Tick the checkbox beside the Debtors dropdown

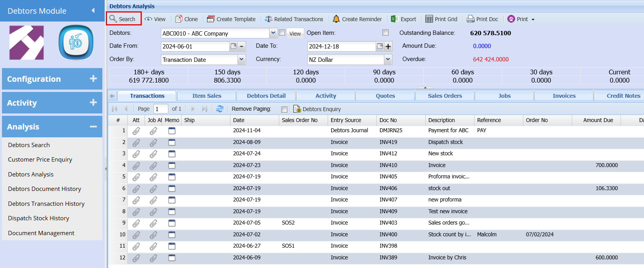tap(282, 33)
